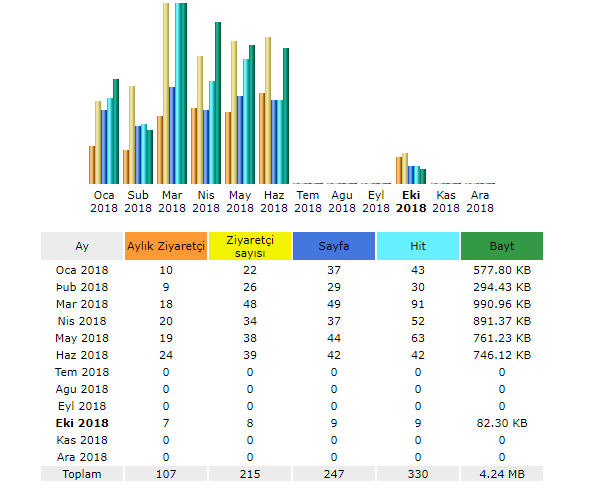Click the Ay column header
This screenshot has width=591, height=490.
82,246
